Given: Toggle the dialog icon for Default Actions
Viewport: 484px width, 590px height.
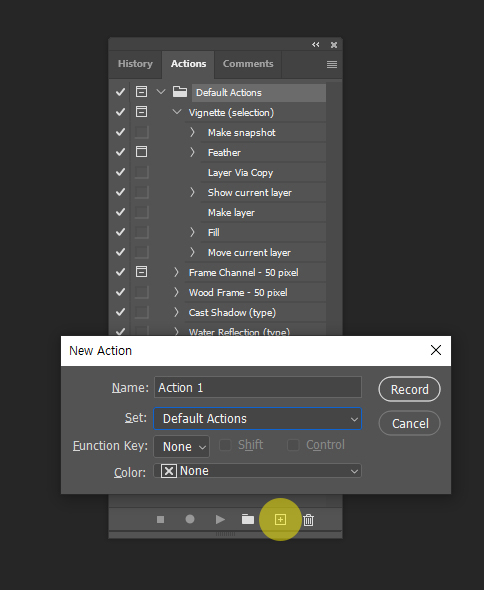Looking at the screenshot, I should 142,91.
